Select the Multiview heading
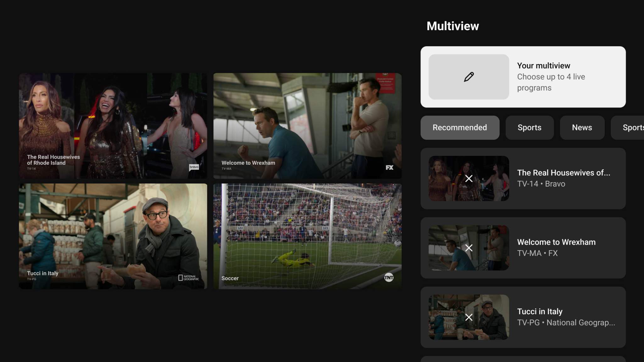This screenshot has height=362, width=644. 453,26
